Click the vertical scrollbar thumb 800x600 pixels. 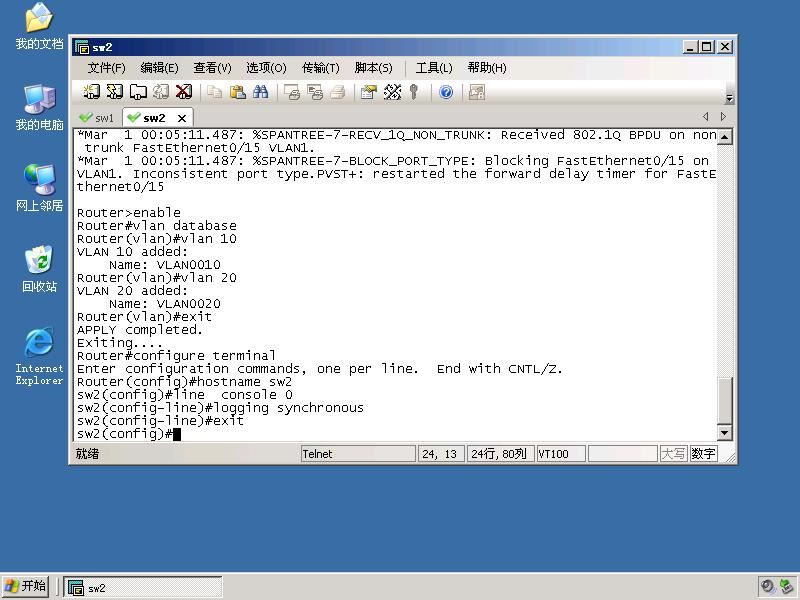point(724,400)
